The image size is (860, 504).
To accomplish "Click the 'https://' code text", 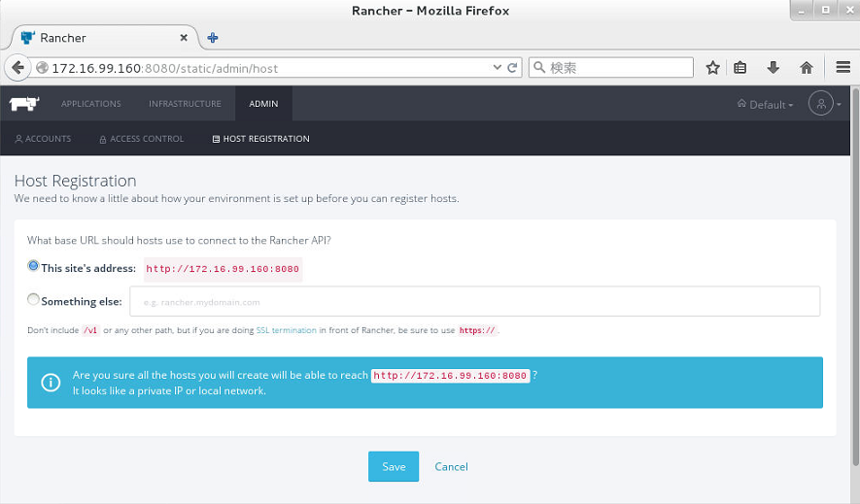I will coord(477,330).
